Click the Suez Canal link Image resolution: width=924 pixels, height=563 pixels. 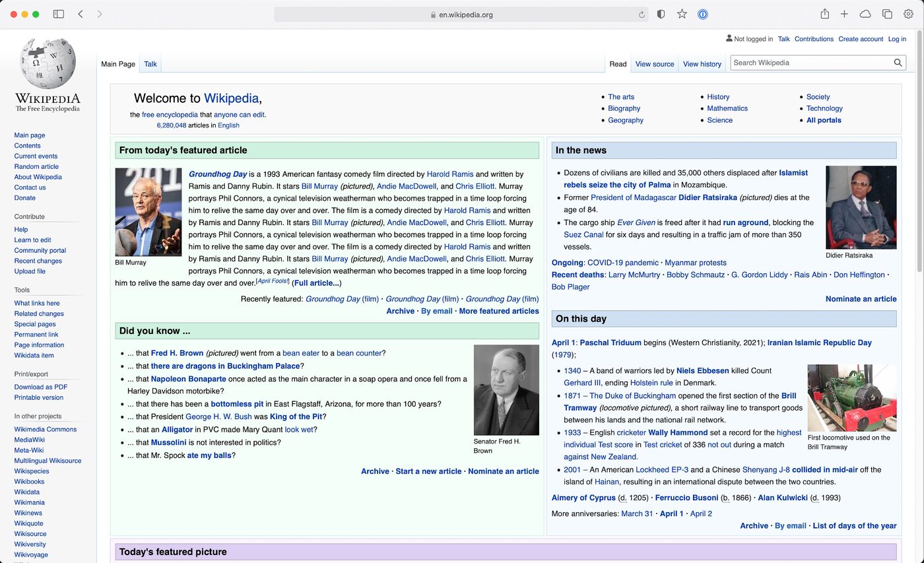pos(583,234)
